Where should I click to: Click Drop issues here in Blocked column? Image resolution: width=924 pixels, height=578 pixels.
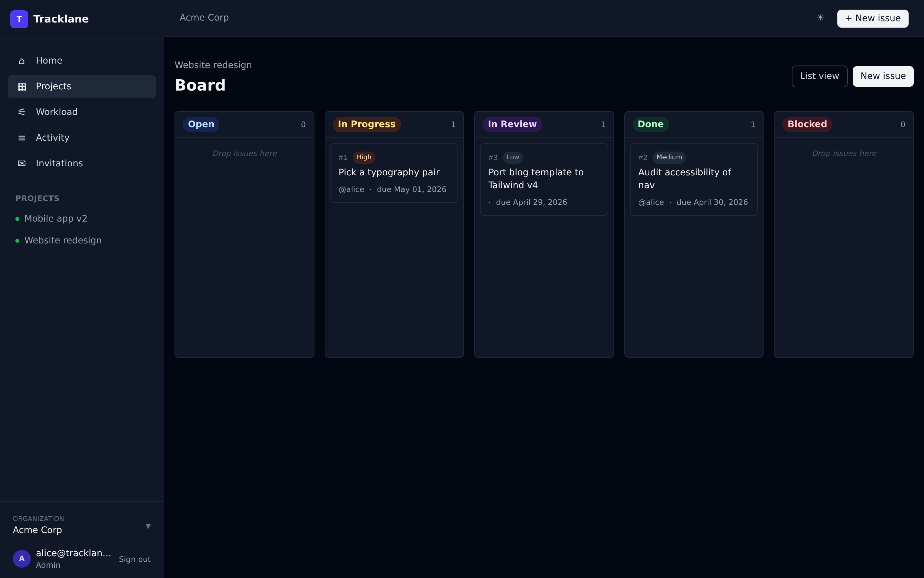point(844,154)
